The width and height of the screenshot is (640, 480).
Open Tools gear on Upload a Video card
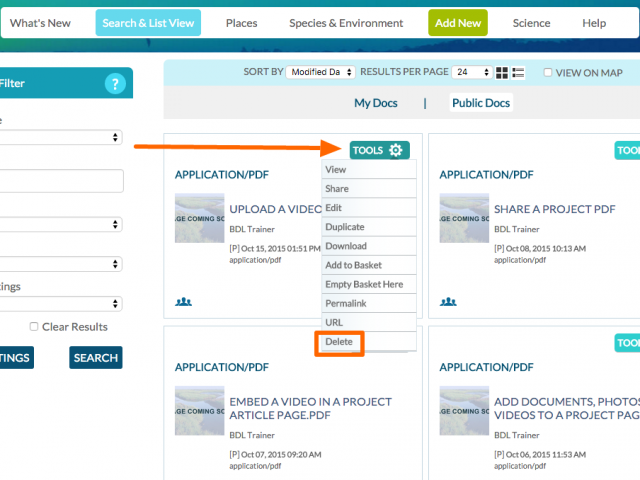(x=380, y=150)
